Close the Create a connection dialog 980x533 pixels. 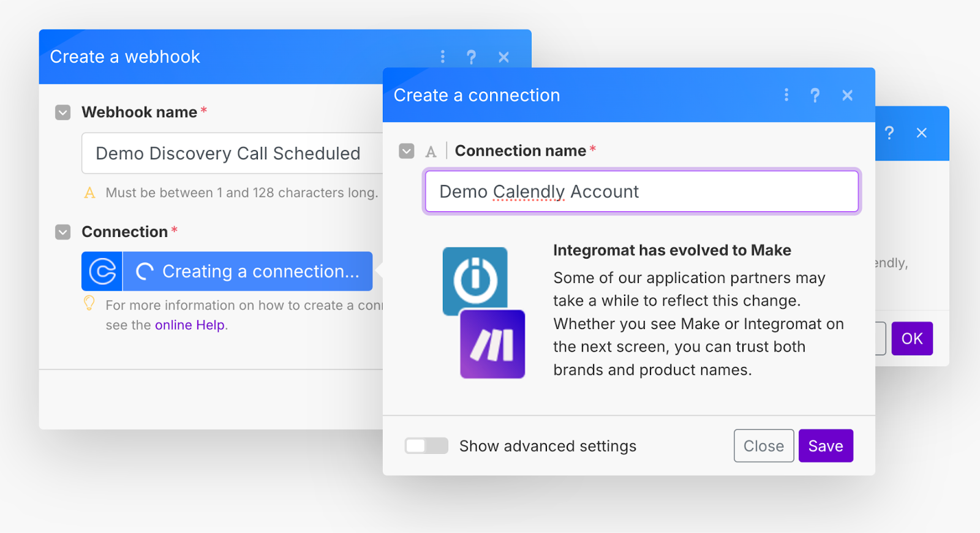(847, 95)
